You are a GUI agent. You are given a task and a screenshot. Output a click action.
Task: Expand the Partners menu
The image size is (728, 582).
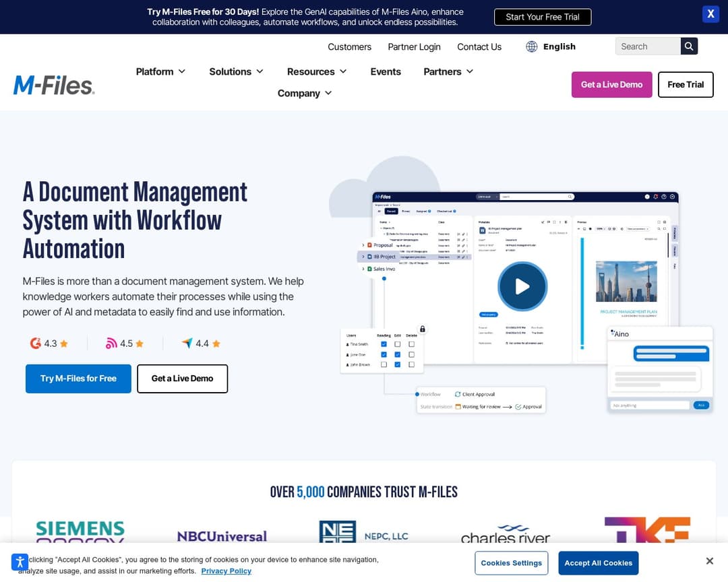pos(448,71)
